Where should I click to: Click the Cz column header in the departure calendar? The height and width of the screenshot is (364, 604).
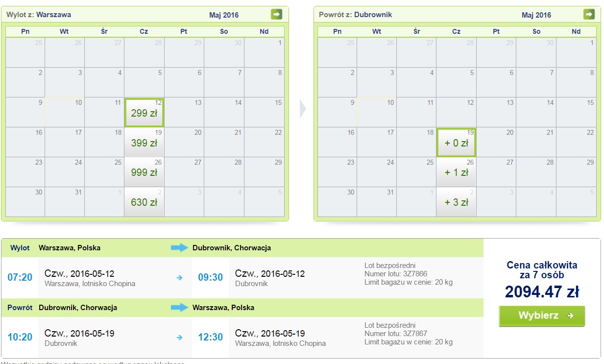[144, 31]
